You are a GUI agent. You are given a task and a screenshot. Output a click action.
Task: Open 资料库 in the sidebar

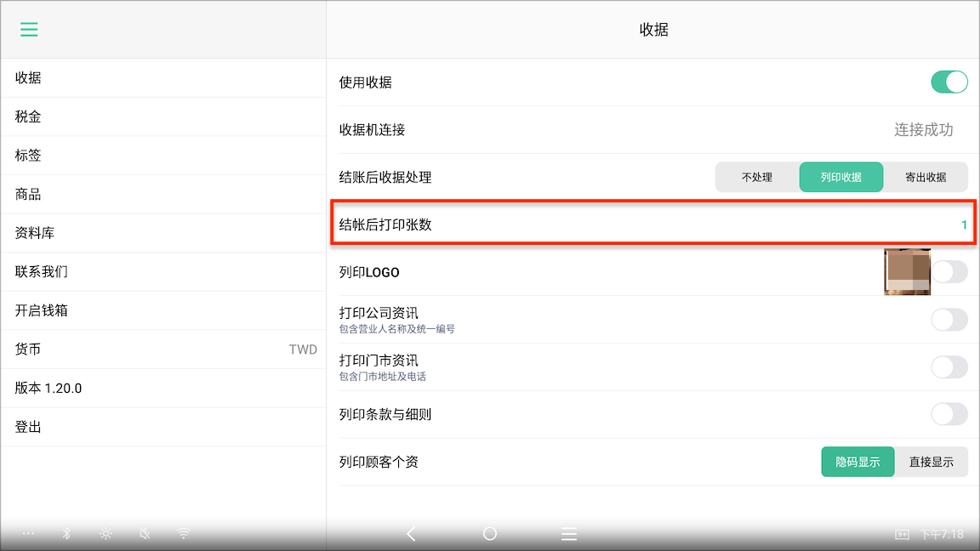(163, 233)
